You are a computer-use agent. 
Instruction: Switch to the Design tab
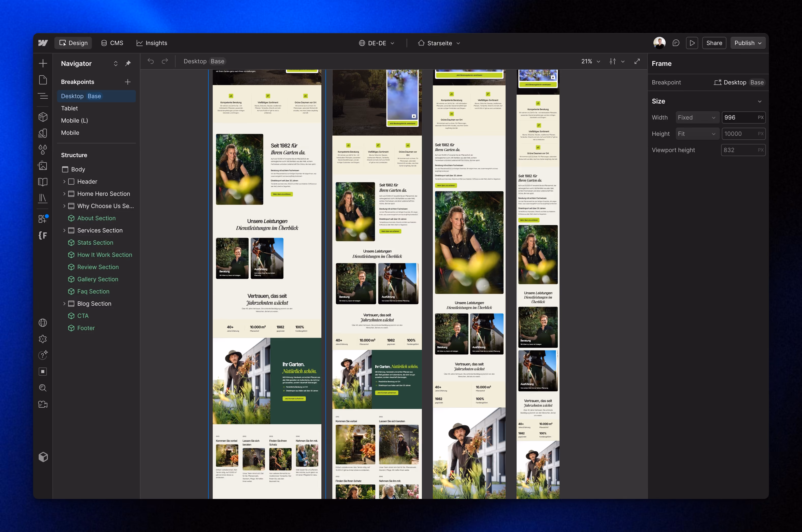[x=73, y=43]
